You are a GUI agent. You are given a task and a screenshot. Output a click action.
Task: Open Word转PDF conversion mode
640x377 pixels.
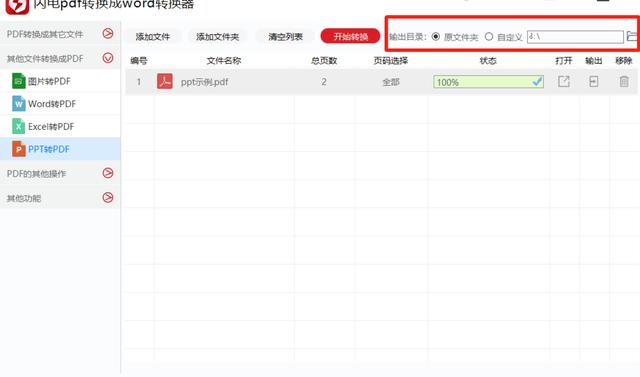tap(60, 104)
